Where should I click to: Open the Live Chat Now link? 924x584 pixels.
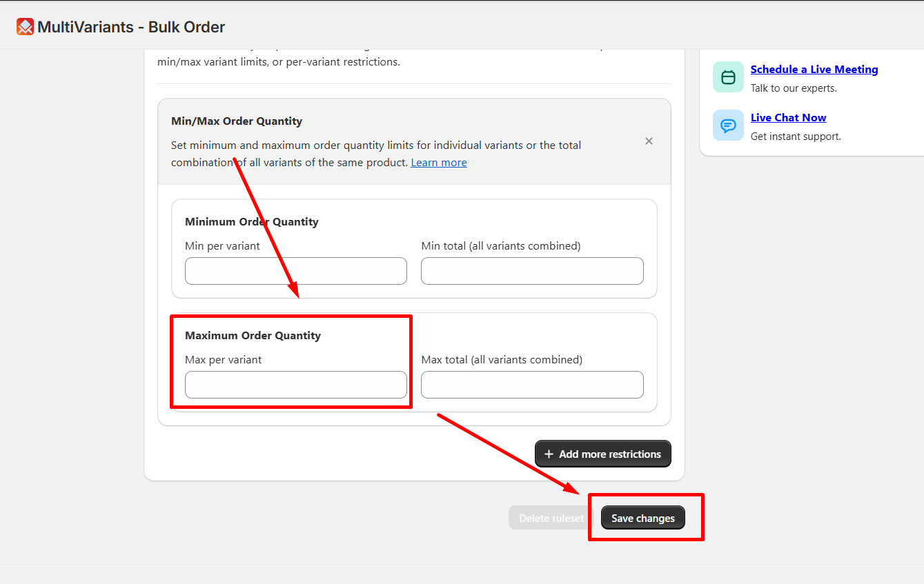pos(788,117)
